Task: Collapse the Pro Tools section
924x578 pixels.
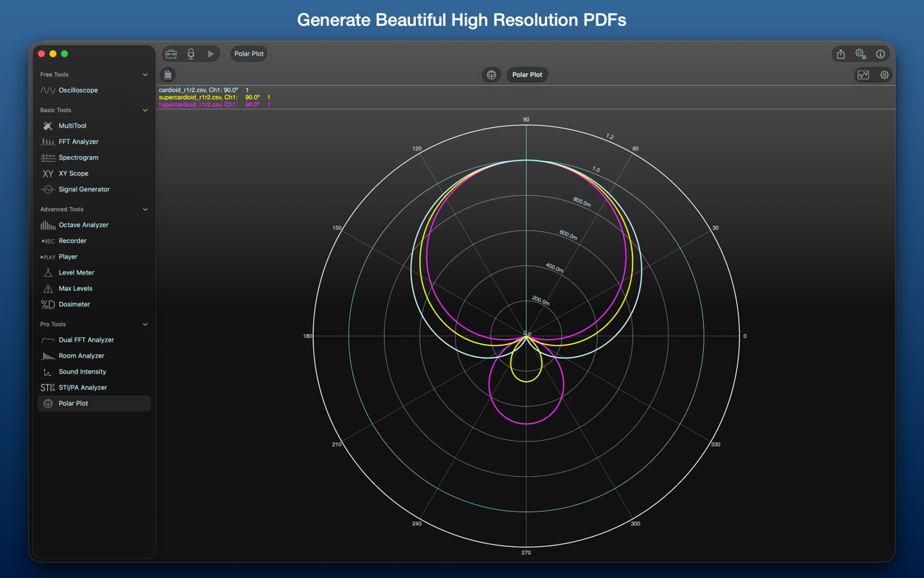Action: pyautogui.click(x=145, y=324)
